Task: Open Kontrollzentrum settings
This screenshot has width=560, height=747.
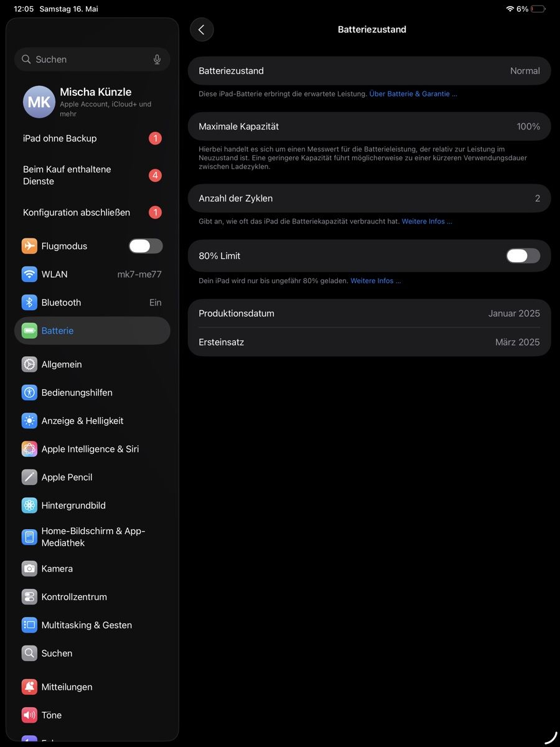Action: coord(92,596)
